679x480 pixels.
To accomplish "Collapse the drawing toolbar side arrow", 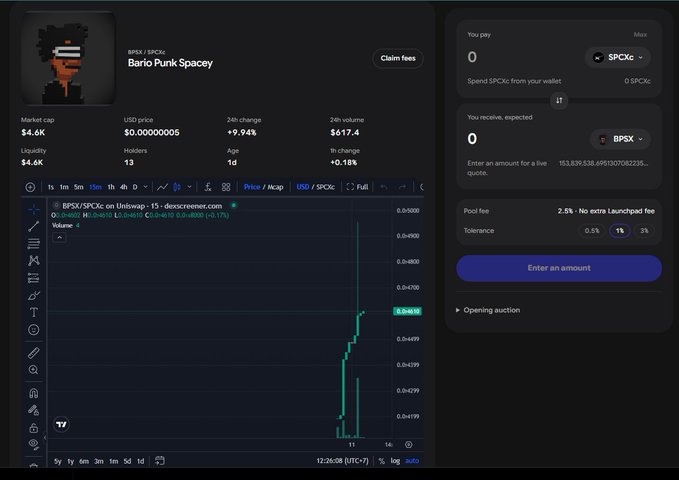I will tap(45, 438).
